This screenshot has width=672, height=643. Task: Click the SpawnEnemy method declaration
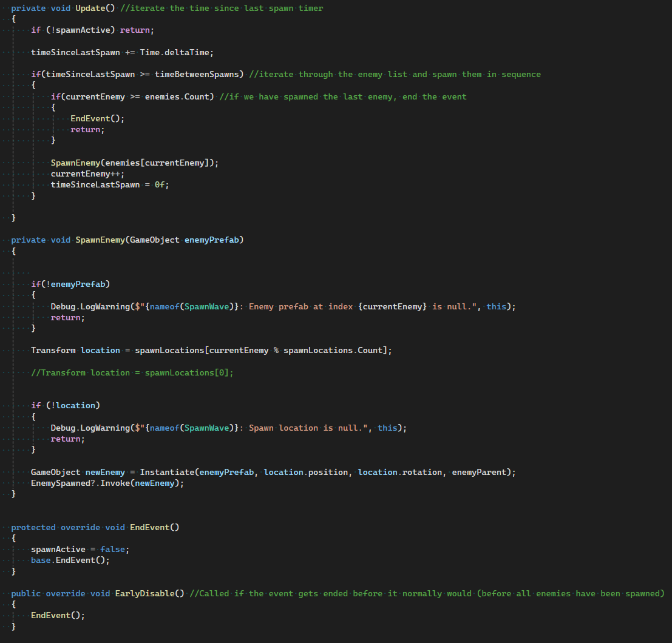tap(101, 240)
